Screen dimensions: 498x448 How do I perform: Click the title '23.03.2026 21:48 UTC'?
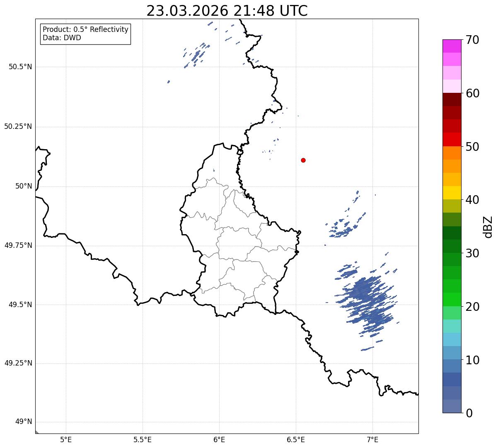(x=227, y=11)
